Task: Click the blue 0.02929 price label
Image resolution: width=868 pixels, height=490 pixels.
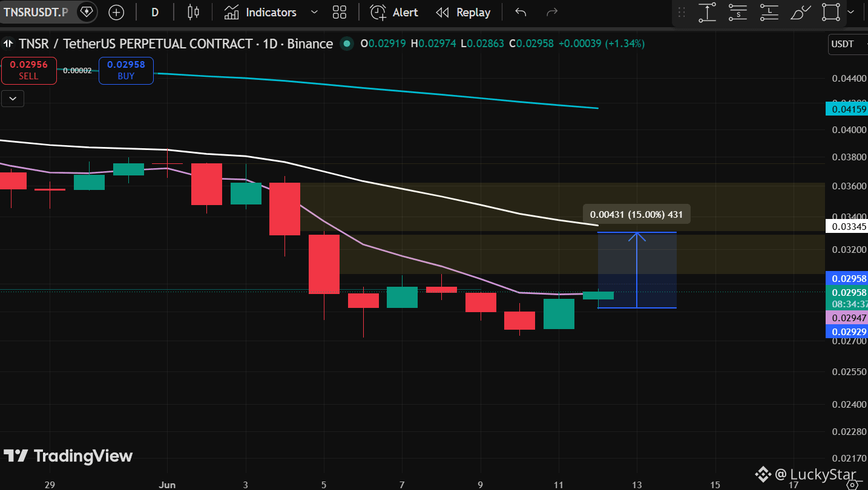Action: (x=846, y=332)
